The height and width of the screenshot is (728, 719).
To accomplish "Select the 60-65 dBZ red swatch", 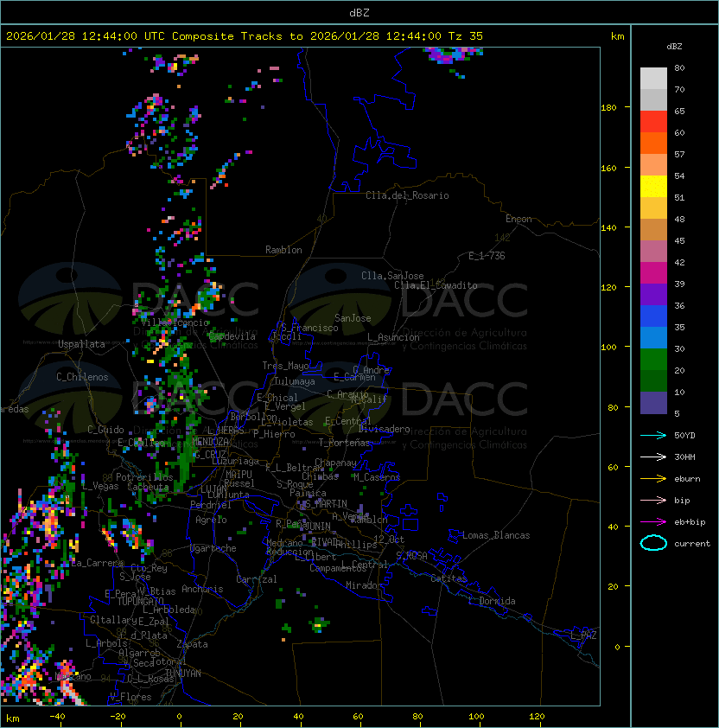I will pos(653,122).
